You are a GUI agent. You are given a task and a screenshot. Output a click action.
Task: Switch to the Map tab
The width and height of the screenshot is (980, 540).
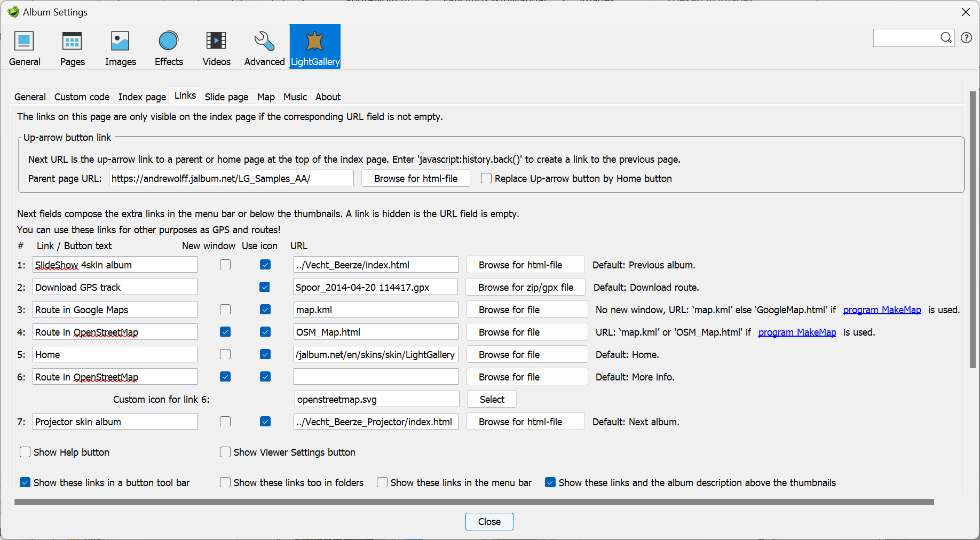pyautogui.click(x=266, y=97)
